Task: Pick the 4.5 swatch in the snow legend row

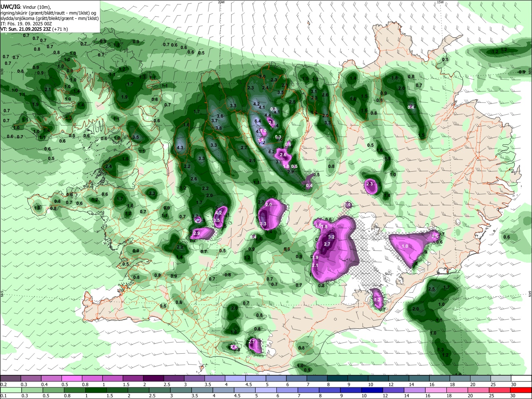Action: coord(255,378)
